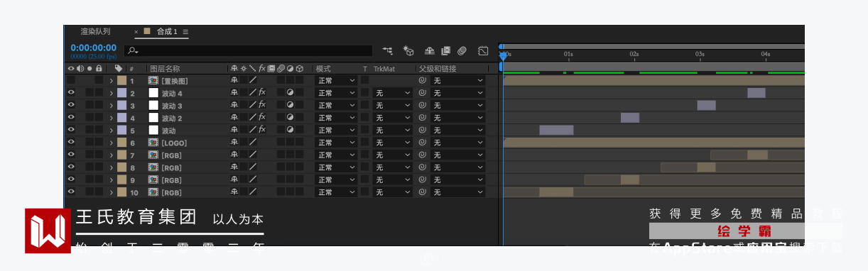Open TrkMat dropdown for layer 8 [RGB]
Image resolution: width=868 pixels, height=271 pixels.
point(393,167)
